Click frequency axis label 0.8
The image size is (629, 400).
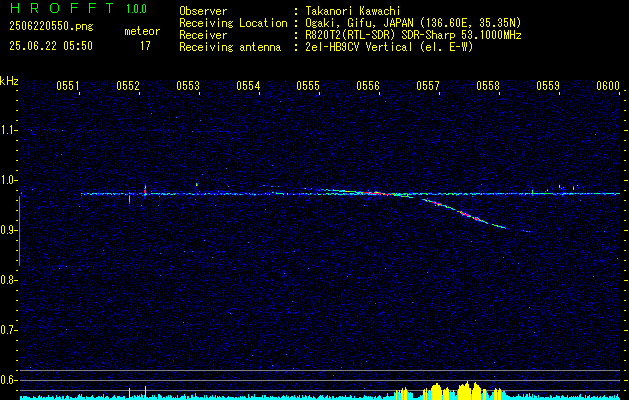point(9,280)
